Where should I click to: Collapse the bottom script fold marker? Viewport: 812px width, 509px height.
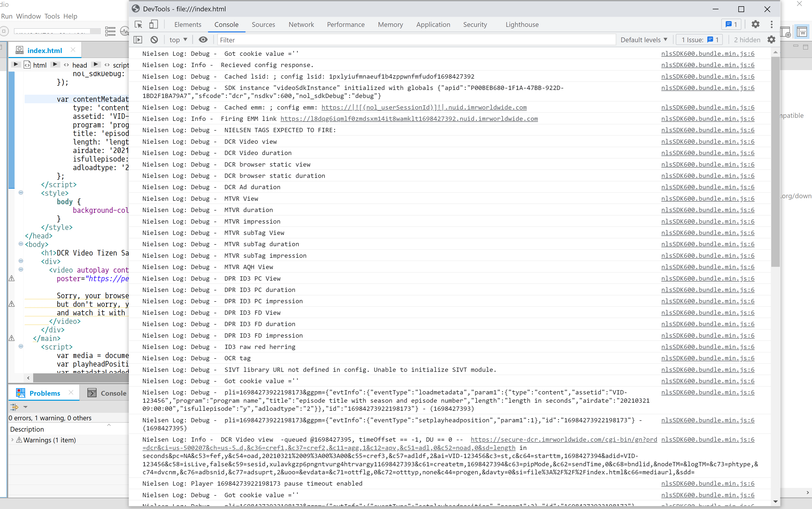[x=21, y=346]
